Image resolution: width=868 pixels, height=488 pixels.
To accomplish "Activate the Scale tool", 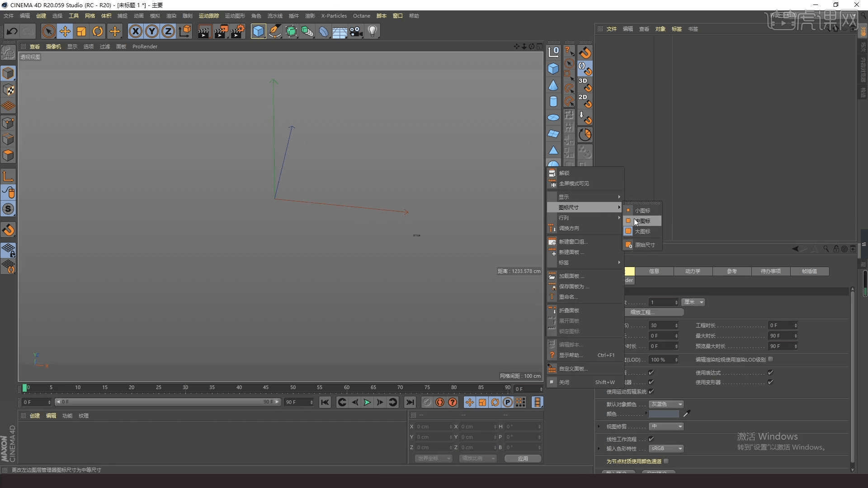I will [81, 31].
